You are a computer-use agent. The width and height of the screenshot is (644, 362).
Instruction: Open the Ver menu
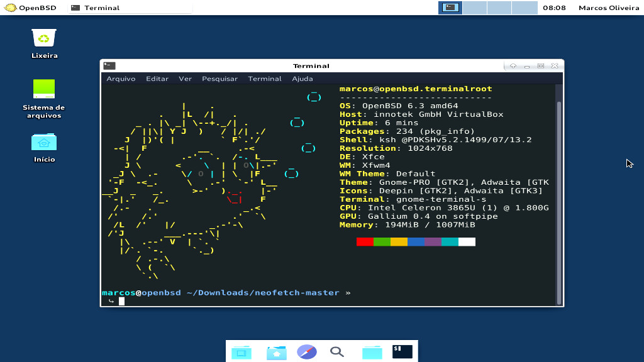point(185,79)
